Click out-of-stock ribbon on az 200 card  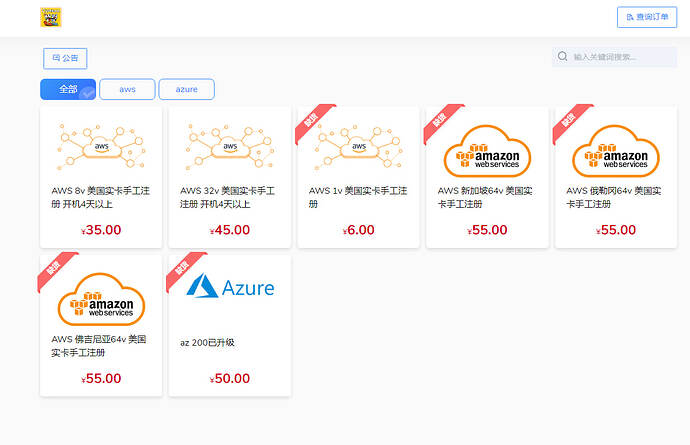[183, 268]
